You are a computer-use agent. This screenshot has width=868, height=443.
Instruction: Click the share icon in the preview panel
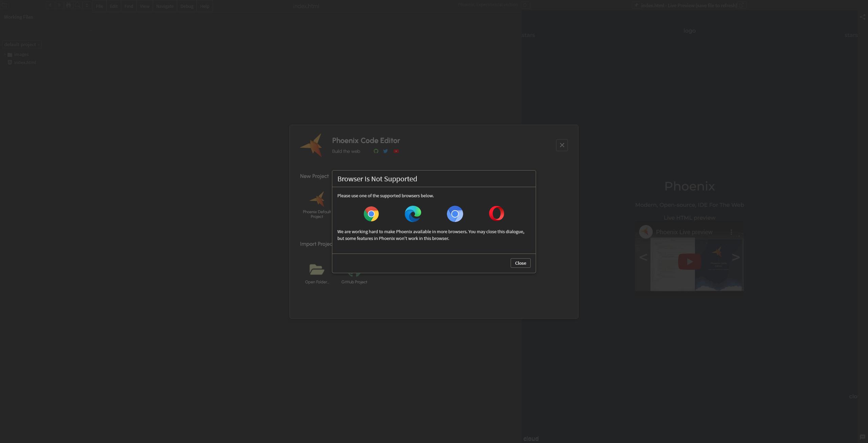tap(862, 17)
